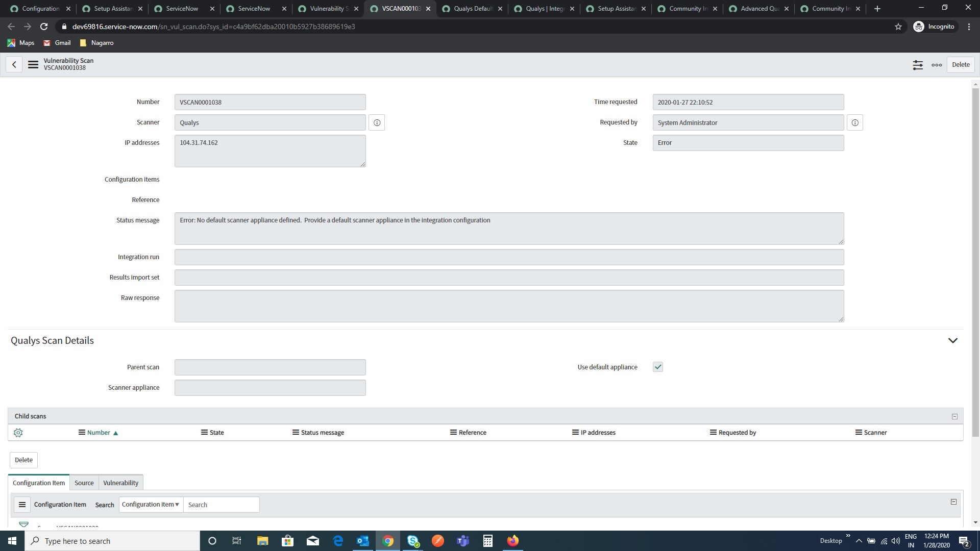Image resolution: width=980 pixels, height=551 pixels.
Task: Open personalize form settings icon
Action: click(x=918, y=65)
